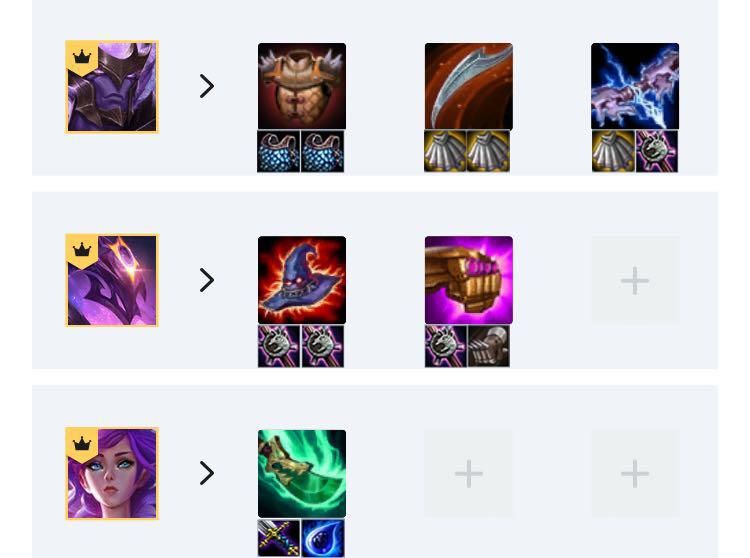Add third item for purple-haired champion
This screenshot has height=558, width=750.
click(635, 473)
